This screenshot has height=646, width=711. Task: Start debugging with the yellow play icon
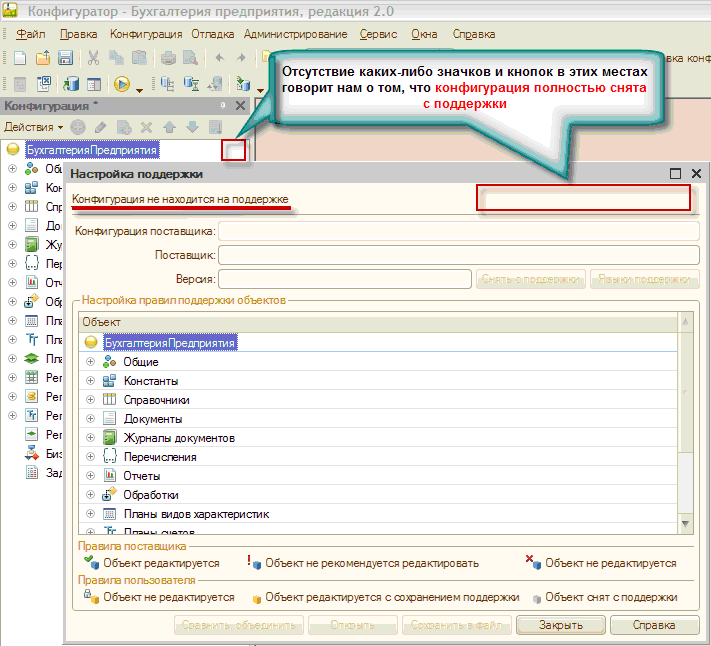[122, 85]
